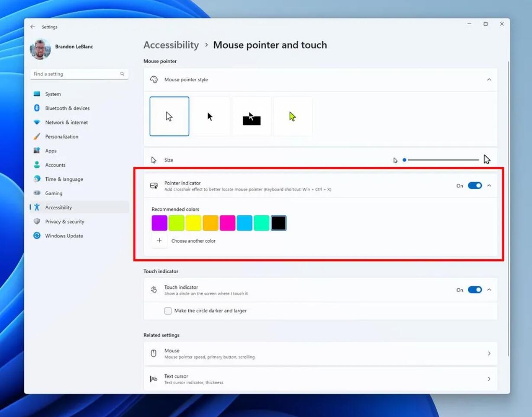Click the plus icon for another color

pyautogui.click(x=159, y=241)
